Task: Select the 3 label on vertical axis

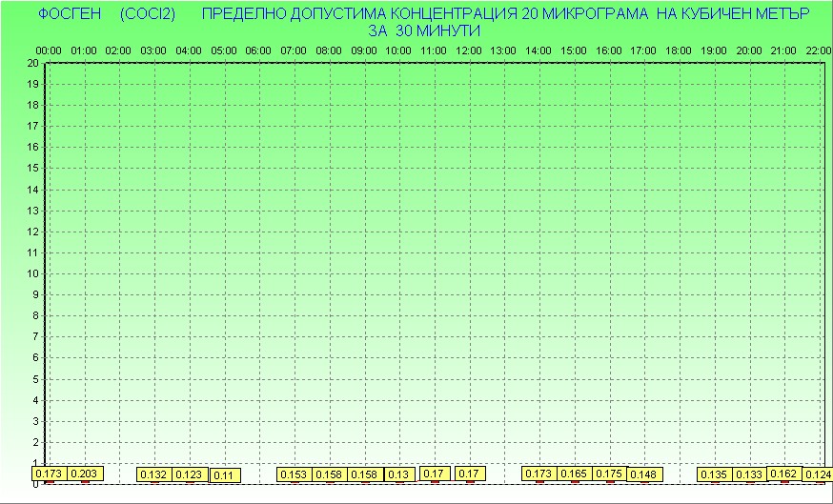Action: [x=35, y=421]
